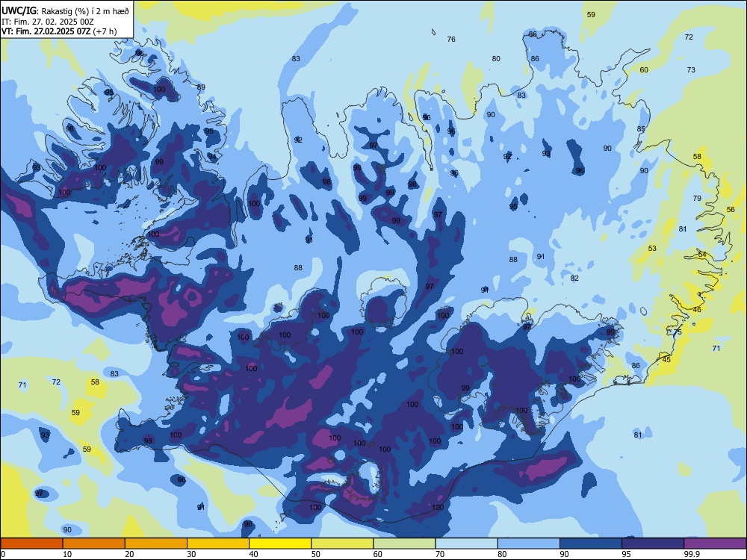Click the pale blue 70–80 legend swatch
Image resolution: width=747 pixels, height=560 pixels.
tap(466, 544)
